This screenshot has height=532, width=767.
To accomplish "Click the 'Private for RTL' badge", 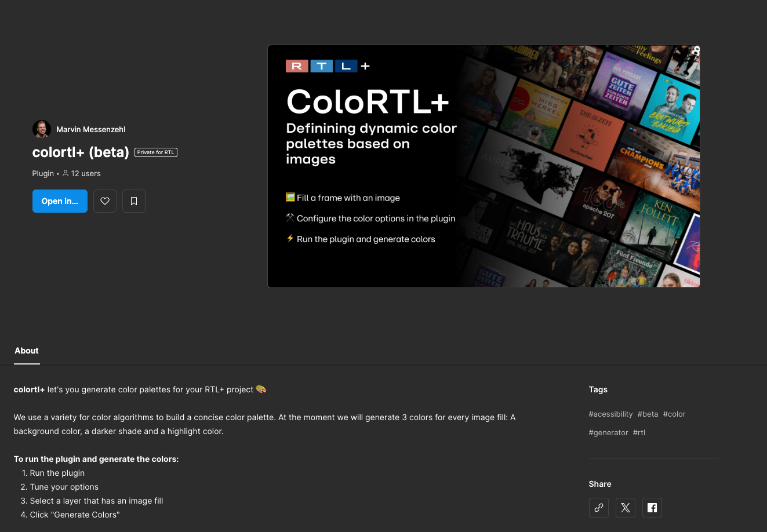I will coord(156,152).
